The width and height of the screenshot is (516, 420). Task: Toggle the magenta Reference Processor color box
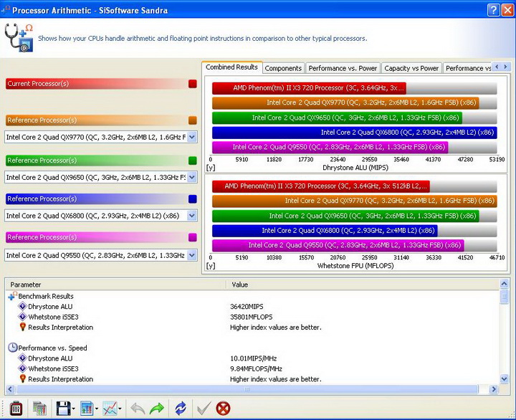pos(193,237)
